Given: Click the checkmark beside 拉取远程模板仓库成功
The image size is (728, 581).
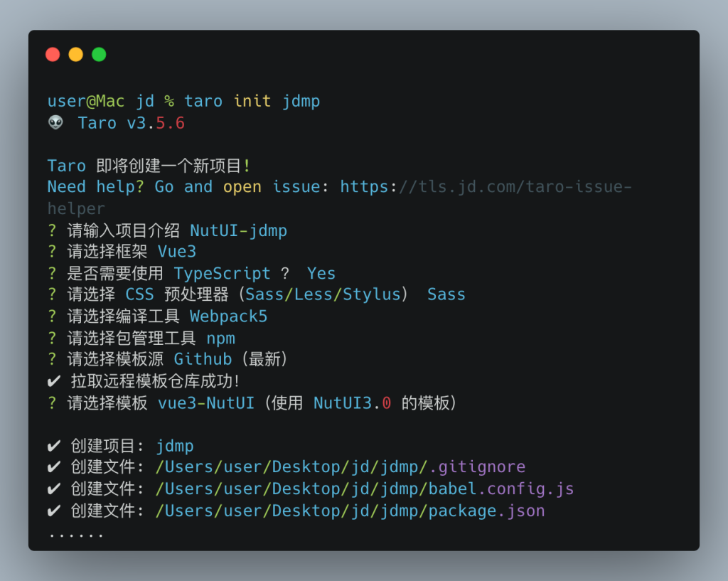Looking at the screenshot, I should click(54, 381).
